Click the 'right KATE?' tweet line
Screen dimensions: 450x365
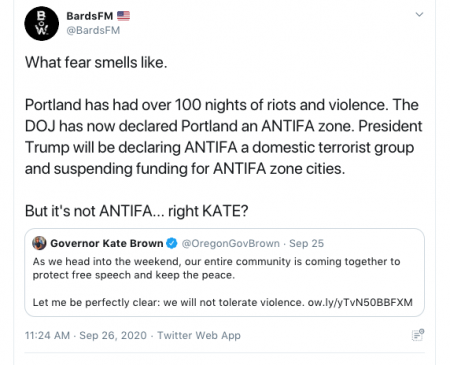(x=137, y=211)
